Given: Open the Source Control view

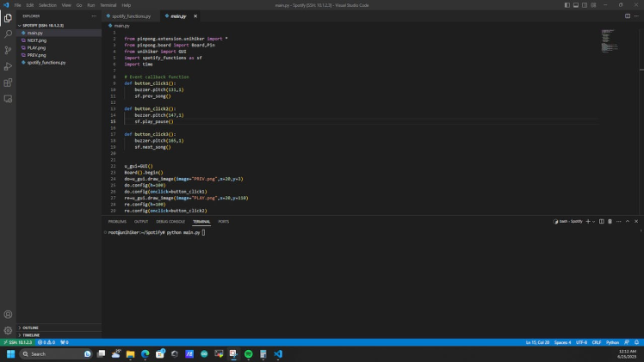Looking at the screenshot, I should click(8, 50).
